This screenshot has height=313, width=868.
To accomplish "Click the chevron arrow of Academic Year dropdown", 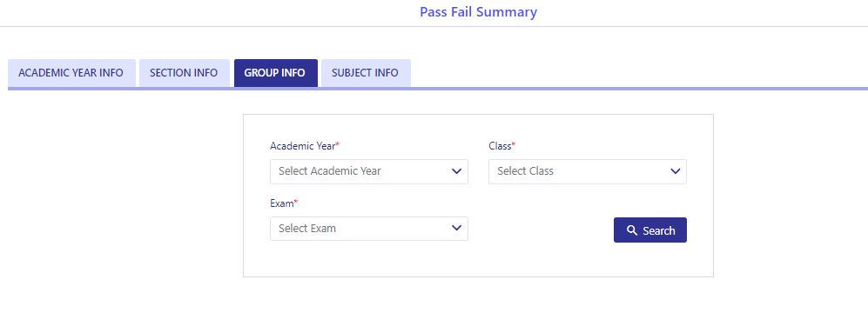I will [456, 171].
